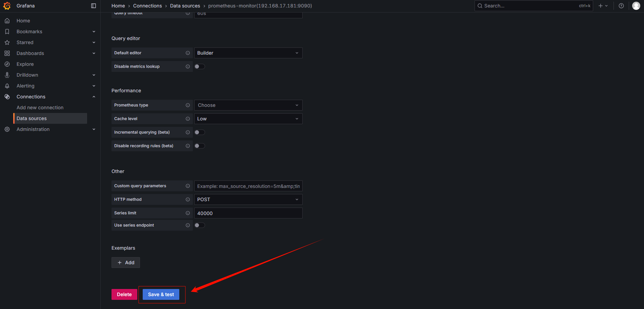Screen dimensions: 644x309
Task: Click the Add exemplar button
Action: (x=126, y=263)
